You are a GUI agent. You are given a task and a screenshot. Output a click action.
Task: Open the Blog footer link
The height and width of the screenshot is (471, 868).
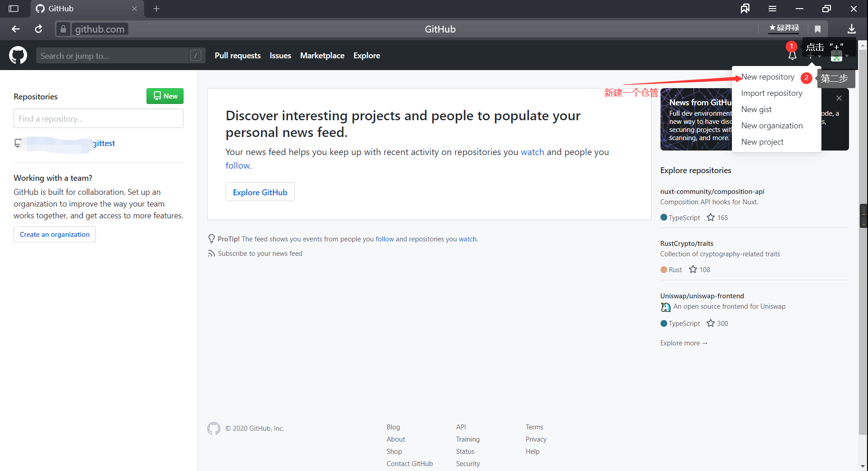393,427
